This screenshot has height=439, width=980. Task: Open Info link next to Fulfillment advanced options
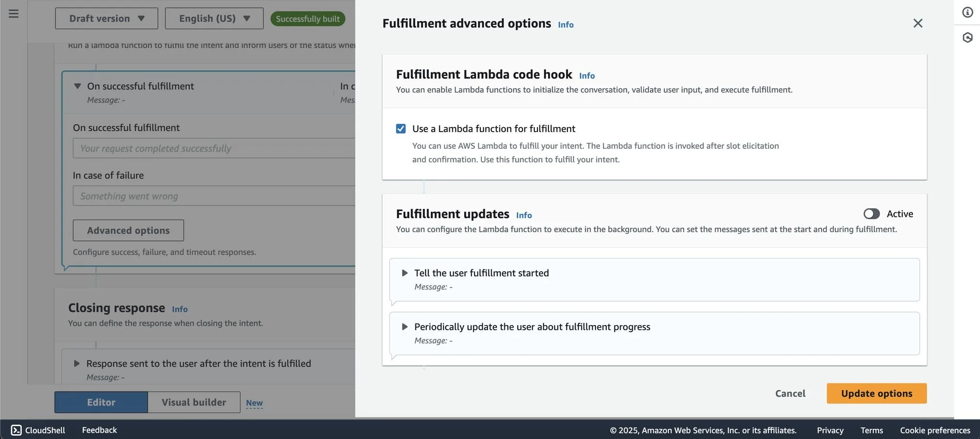[x=566, y=24]
